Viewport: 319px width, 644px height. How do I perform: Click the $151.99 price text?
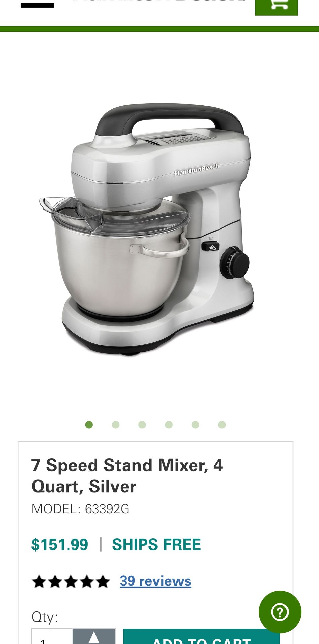coord(60,544)
